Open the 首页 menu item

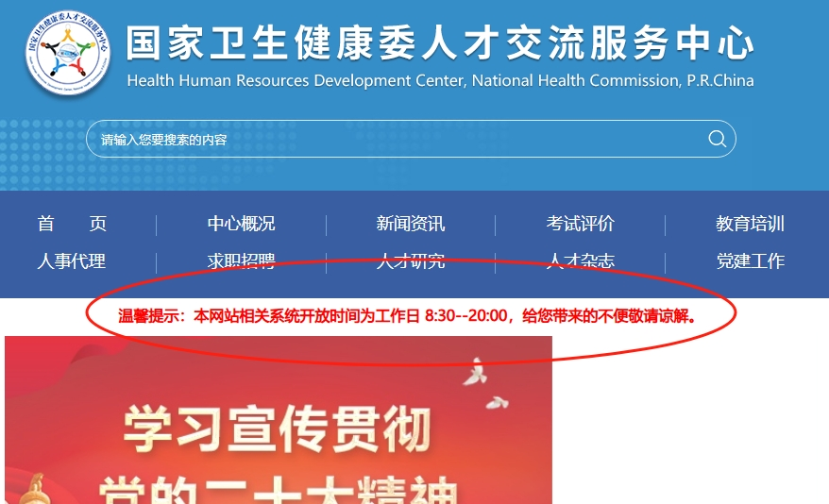72,224
